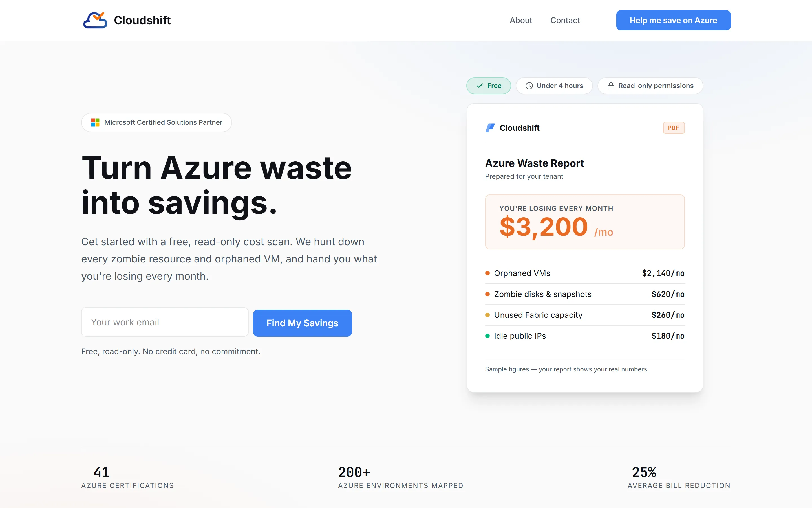Click the Microsoft four-color logo icon
812x508 pixels.
tap(95, 122)
